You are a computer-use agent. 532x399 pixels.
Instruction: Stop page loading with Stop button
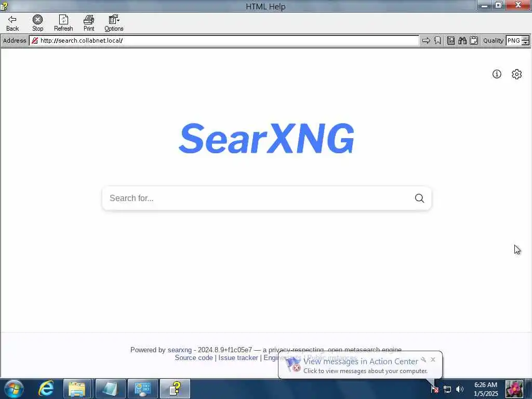[37, 23]
